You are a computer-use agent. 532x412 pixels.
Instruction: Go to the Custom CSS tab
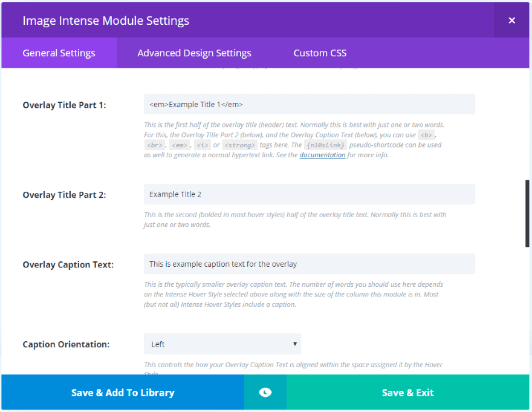320,53
